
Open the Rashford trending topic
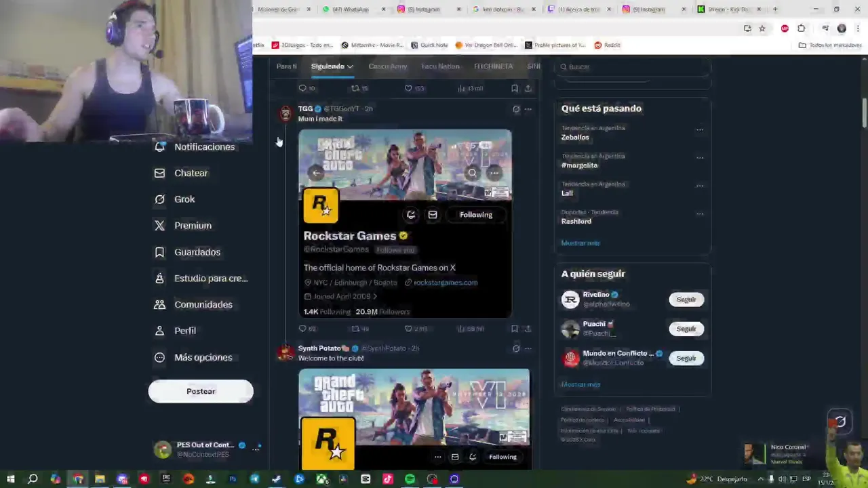[x=576, y=221]
